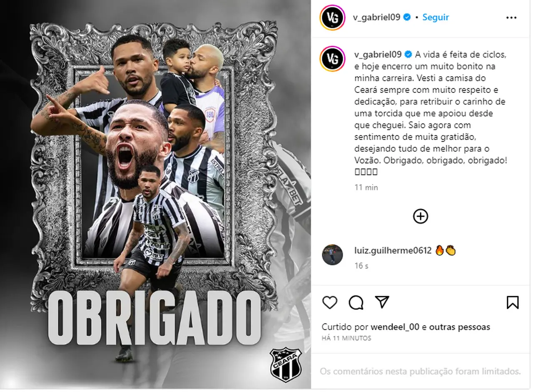Open luiz.guilherme0612 commenter avatar
The image size is (533, 392).
pos(332,255)
